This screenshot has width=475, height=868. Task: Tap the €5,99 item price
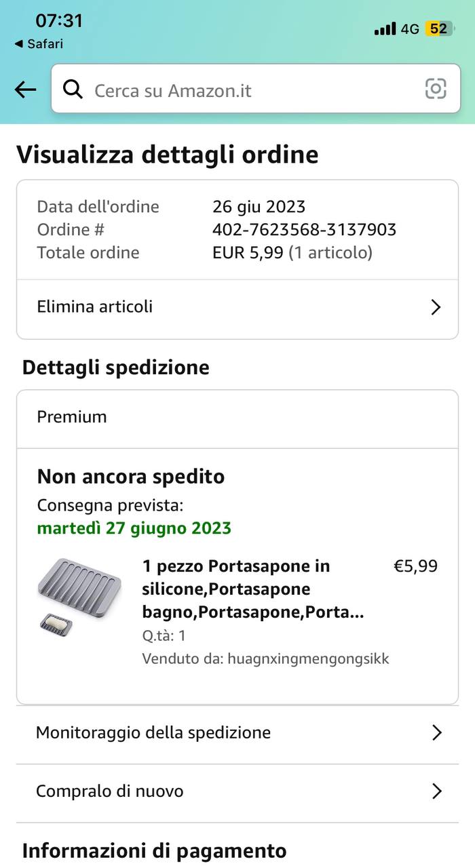pyautogui.click(x=415, y=566)
